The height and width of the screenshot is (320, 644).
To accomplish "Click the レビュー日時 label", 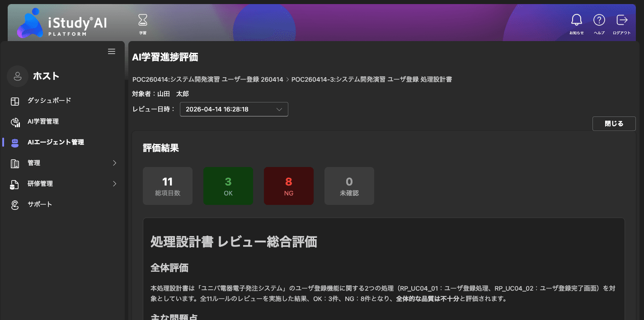I will click(154, 109).
